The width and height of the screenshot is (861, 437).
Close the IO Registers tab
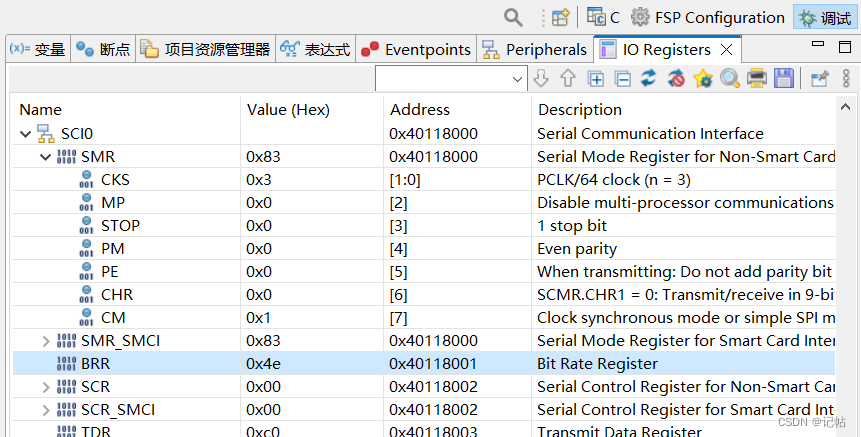coord(726,49)
